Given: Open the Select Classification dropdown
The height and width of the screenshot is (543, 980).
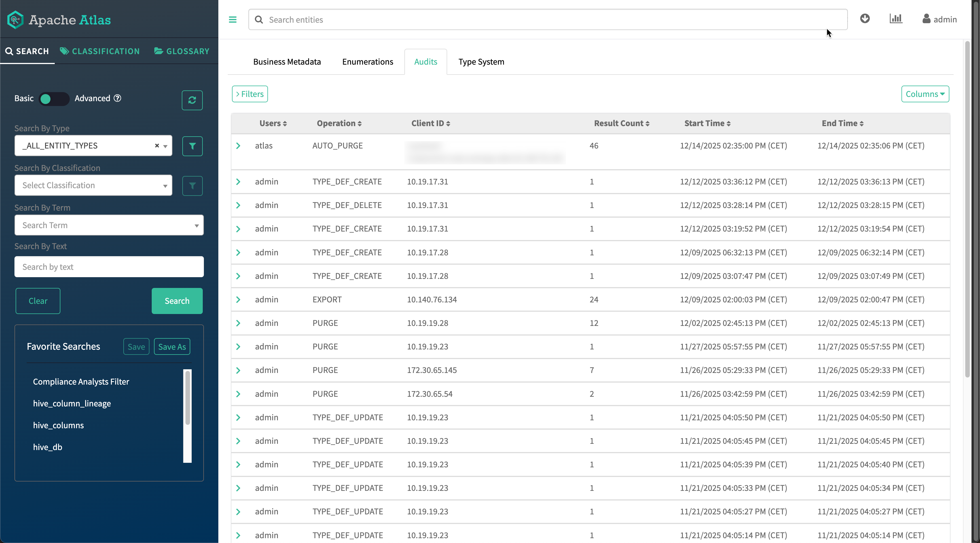Looking at the screenshot, I should pos(93,185).
